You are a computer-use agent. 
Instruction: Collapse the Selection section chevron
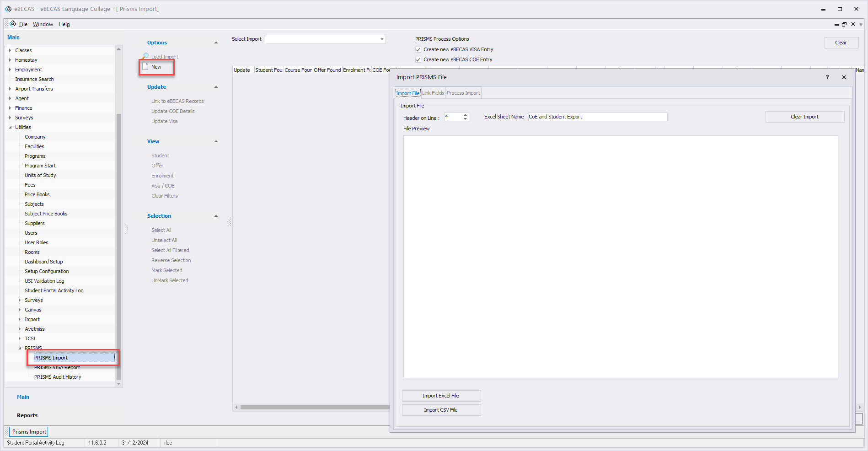coord(216,216)
